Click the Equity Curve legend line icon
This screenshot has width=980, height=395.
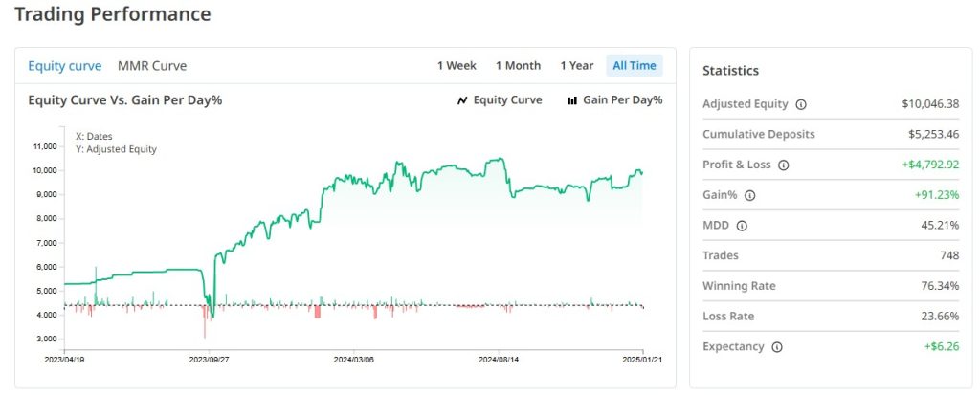click(x=462, y=100)
